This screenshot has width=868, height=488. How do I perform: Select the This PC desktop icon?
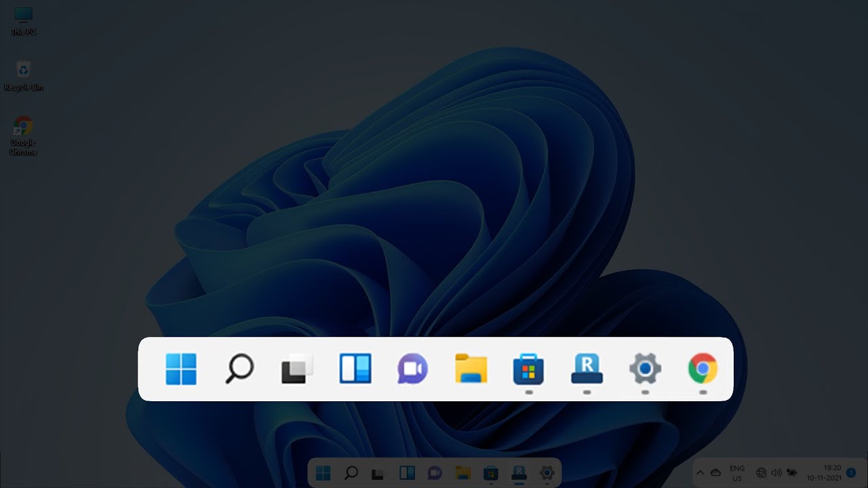[x=23, y=21]
